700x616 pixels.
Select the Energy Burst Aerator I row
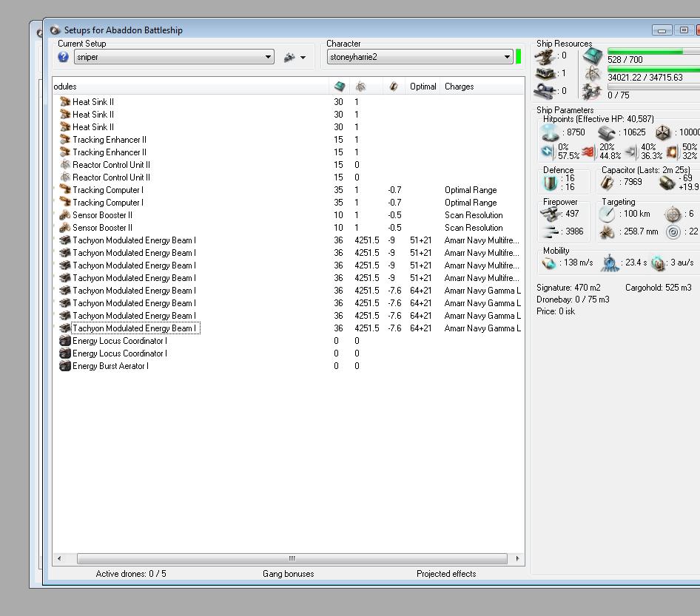288,366
